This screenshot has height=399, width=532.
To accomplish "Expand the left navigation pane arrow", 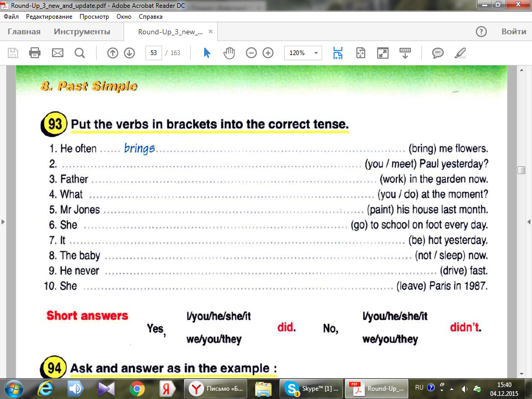I will 3,222.
